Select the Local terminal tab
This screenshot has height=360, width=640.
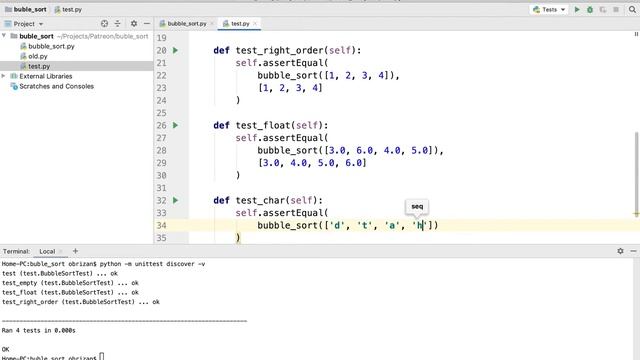47,251
